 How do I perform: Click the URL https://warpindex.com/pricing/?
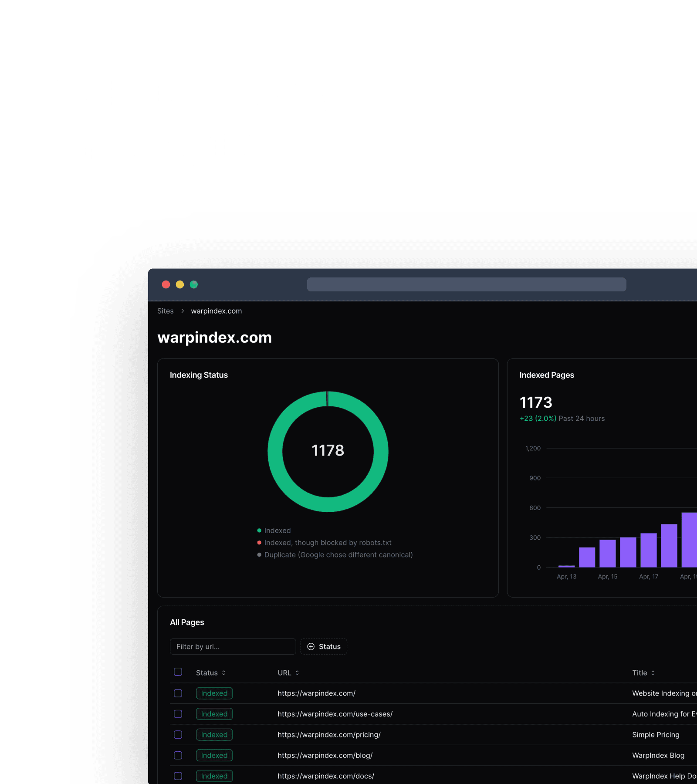(x=329, y=735)
